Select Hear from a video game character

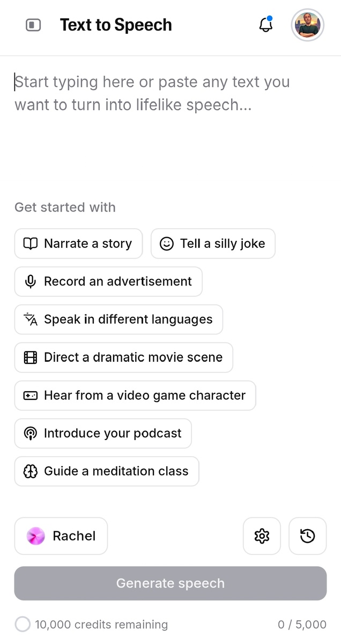click(135, 396)
